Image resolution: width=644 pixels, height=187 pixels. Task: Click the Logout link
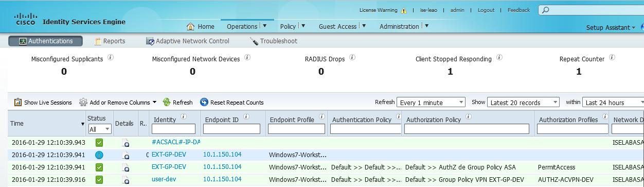point(486,10)
